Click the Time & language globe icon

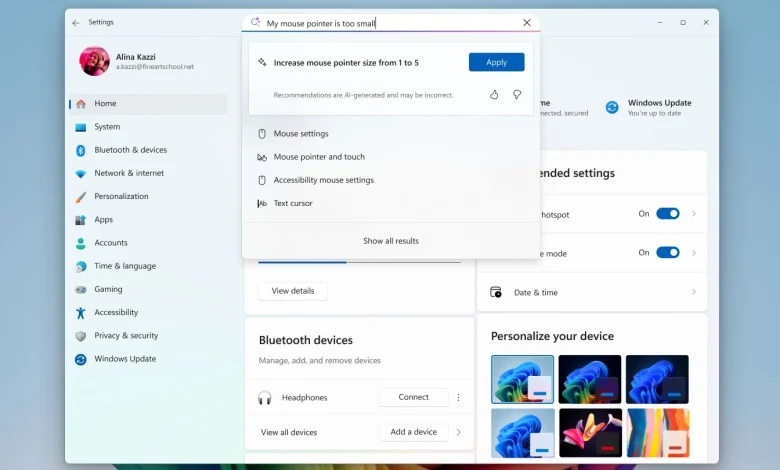tap(81, 267)
